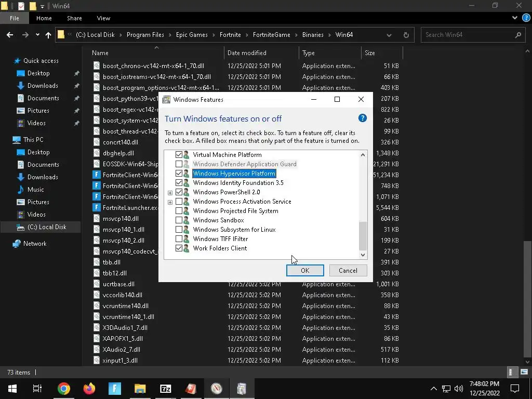The width and height of the screenshot is (532, 399).
Task: Open the File menu tab
Action: (x=14, y=18)
